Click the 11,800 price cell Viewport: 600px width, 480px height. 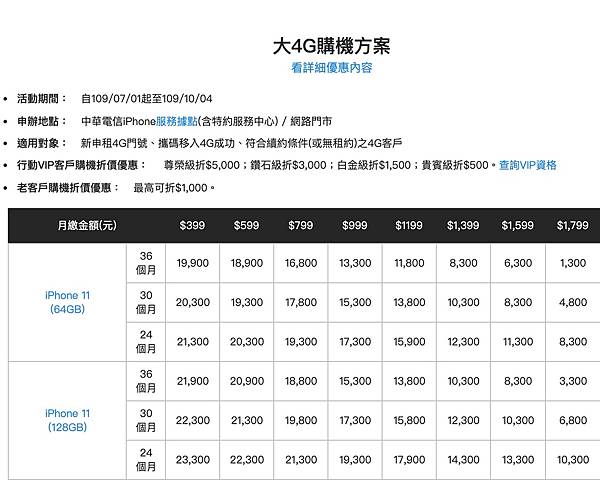click(409, 263)
